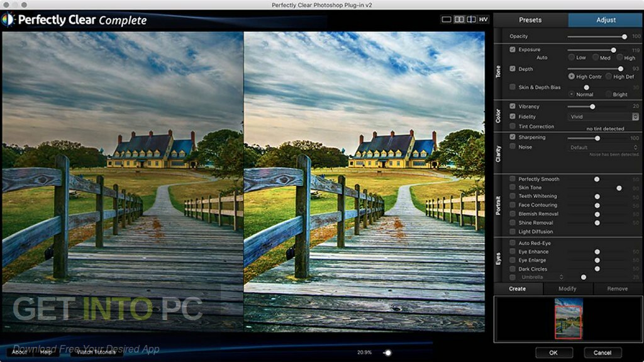Screen dimensions: 644x362
Task: Select the Color section label
Action: coord(498,116)
